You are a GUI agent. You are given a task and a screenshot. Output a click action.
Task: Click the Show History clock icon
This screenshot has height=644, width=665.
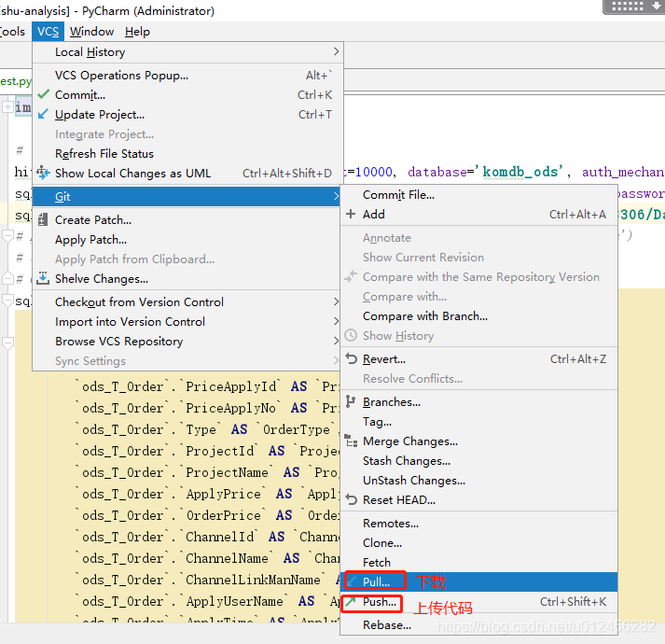(351, 335)
